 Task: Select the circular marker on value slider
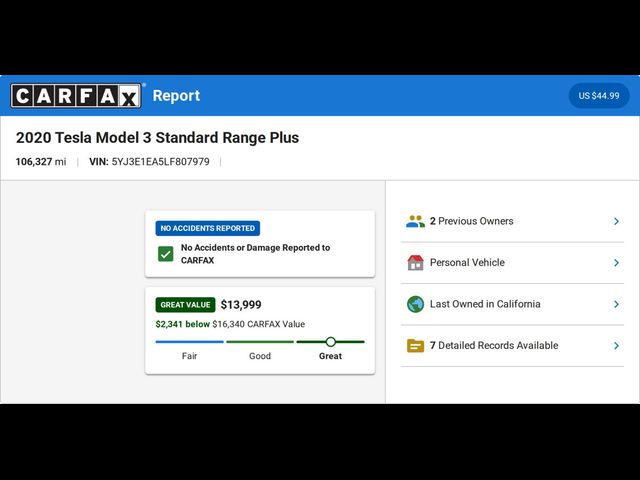[330, 342]
